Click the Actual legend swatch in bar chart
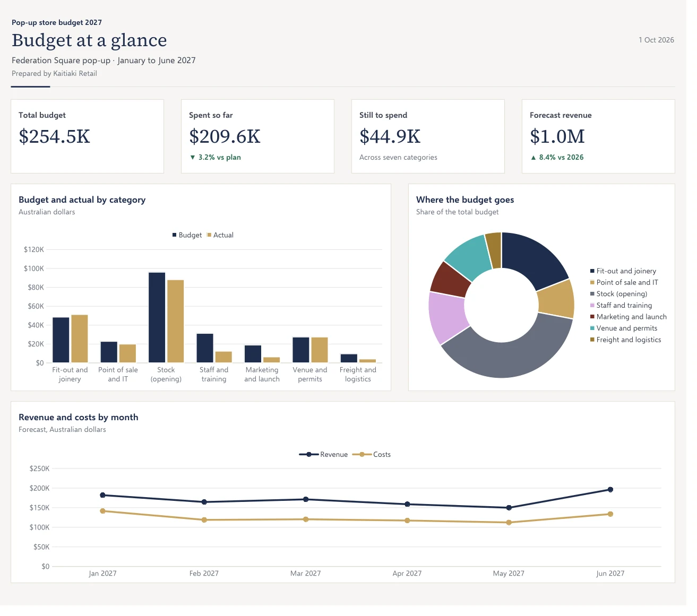The image size is (697, 616). (x=209, y=235)
